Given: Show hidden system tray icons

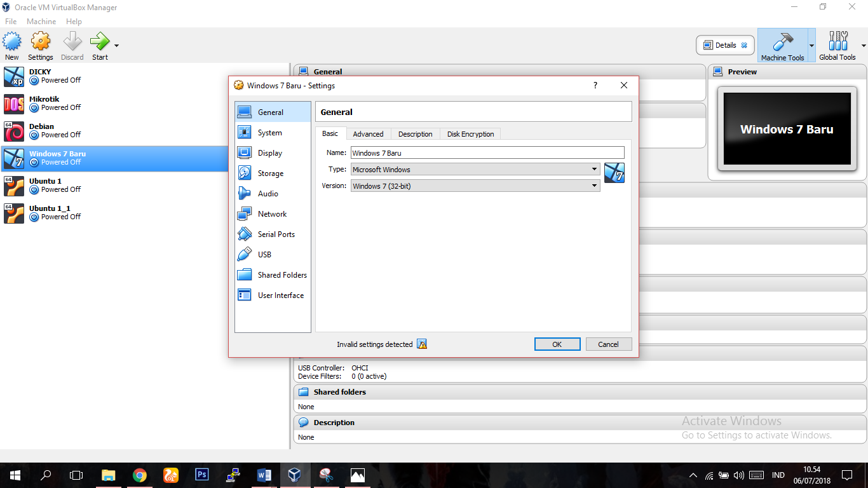Looking at the screenshot, I should (x=693, y=475).
